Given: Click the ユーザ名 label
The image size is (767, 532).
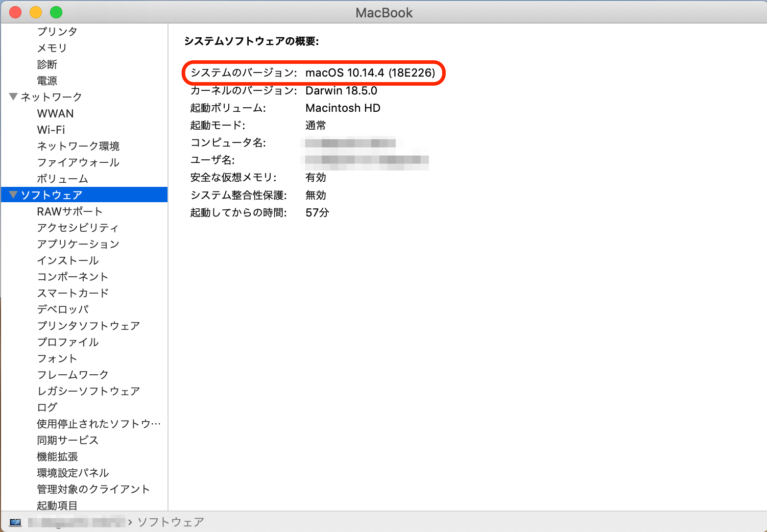Looking at the screenshot, I should [x=212, y=160].
